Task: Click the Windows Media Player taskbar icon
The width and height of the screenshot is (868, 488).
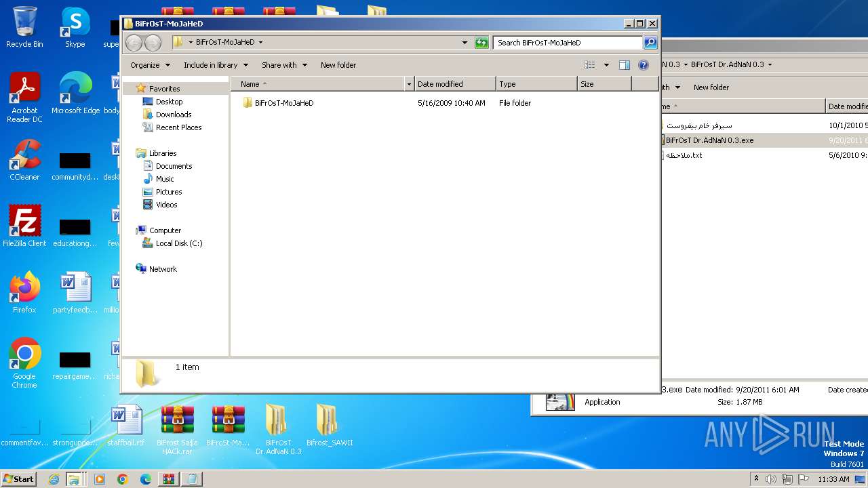Action: click(x=100, y=479)
